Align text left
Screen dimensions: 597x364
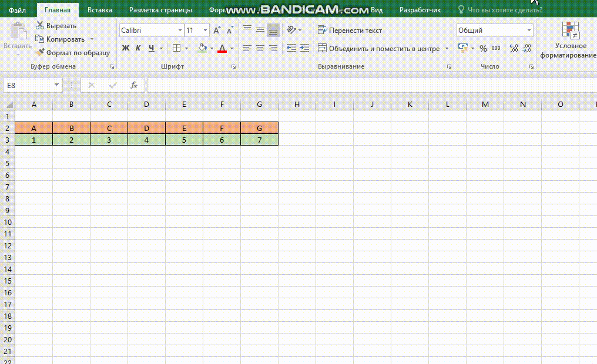click(x=247, y=48)
